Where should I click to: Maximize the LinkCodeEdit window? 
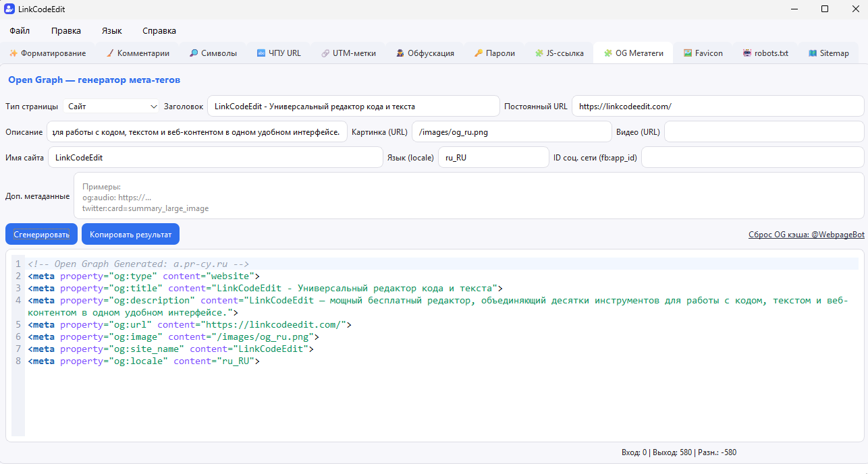pyautogui.click(x=825, y=9)
